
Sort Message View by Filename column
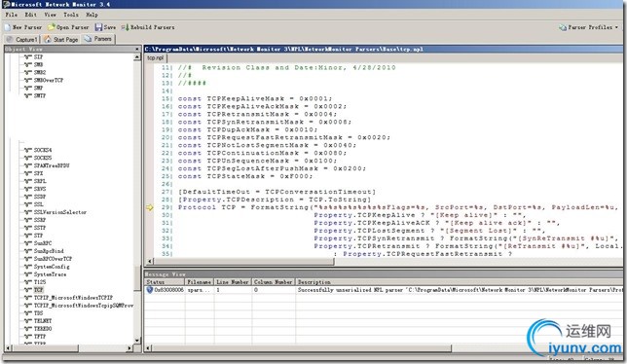point(200,282)
